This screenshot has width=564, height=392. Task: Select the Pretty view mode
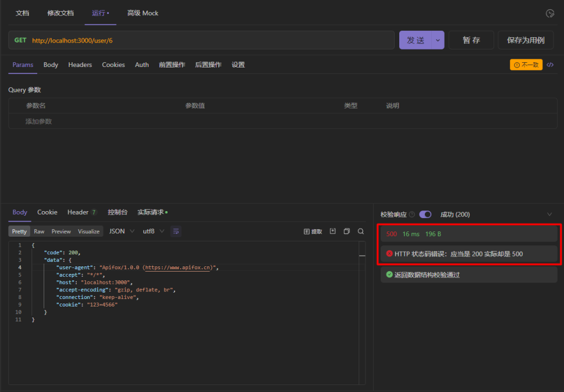point(19,231)
